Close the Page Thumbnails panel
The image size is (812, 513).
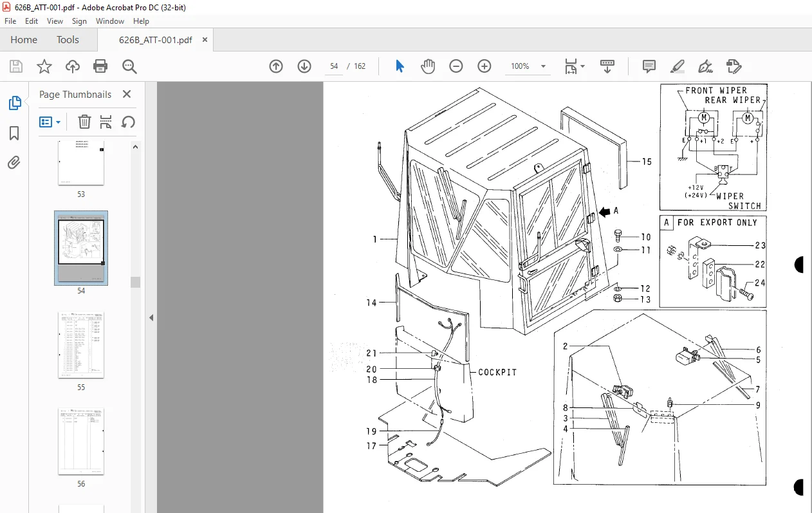coord(127,94)
